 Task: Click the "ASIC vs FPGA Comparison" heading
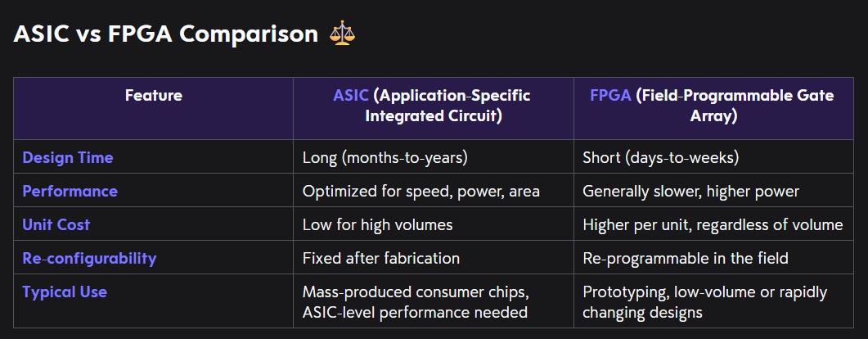(x=166, y=34)
